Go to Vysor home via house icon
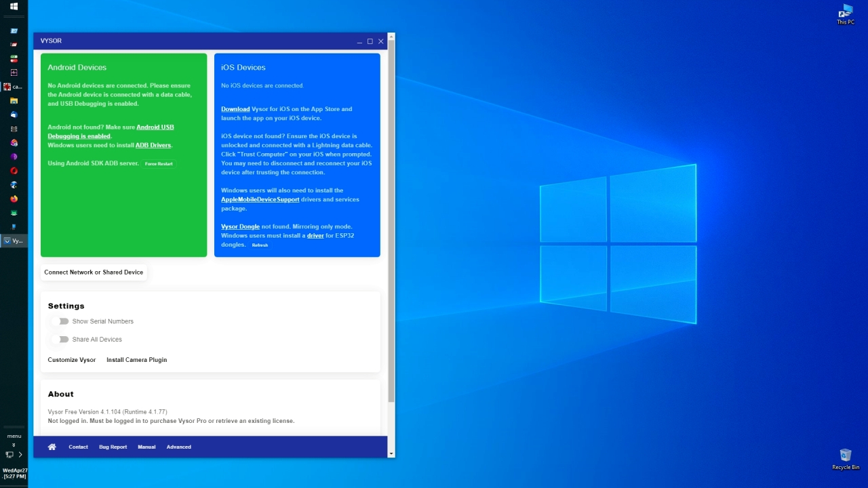Viewport: 868px width, 488px height. pyautogui.click(x=52, y=447)
